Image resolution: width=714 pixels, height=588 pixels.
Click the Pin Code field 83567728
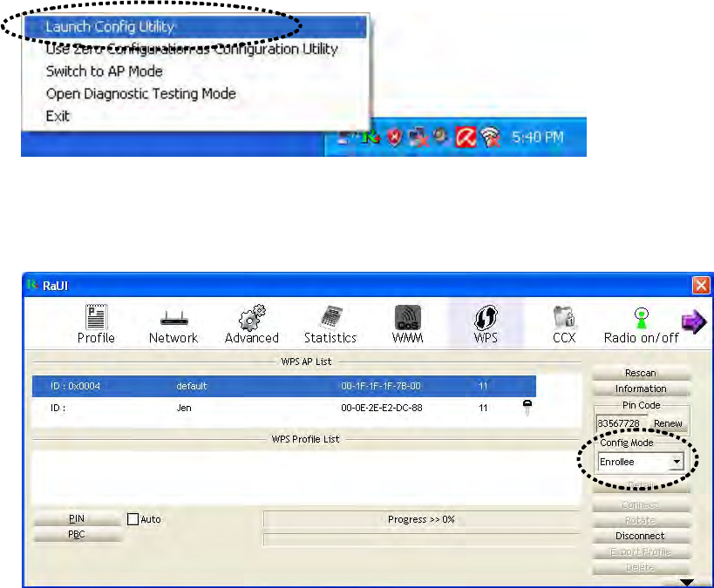point(621,423)
